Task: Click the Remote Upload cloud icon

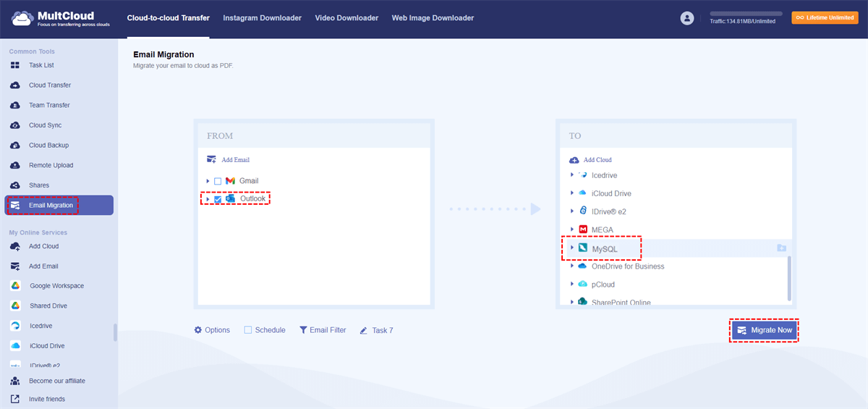Action: 15,165
